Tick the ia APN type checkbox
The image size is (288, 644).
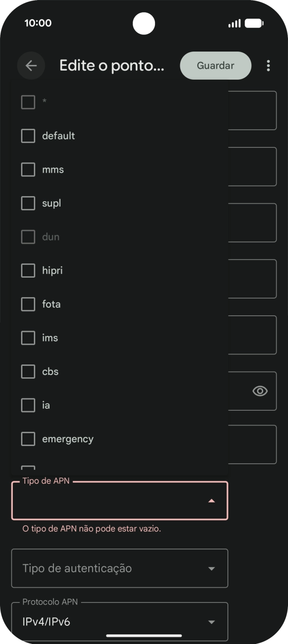point(28,405)
